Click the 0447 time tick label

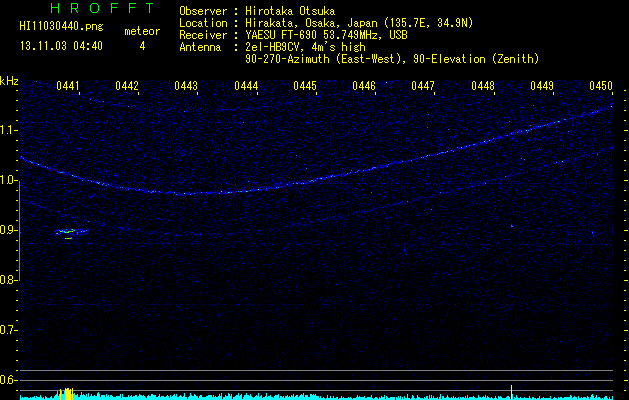pyautogui.click(x=423, y=86)
